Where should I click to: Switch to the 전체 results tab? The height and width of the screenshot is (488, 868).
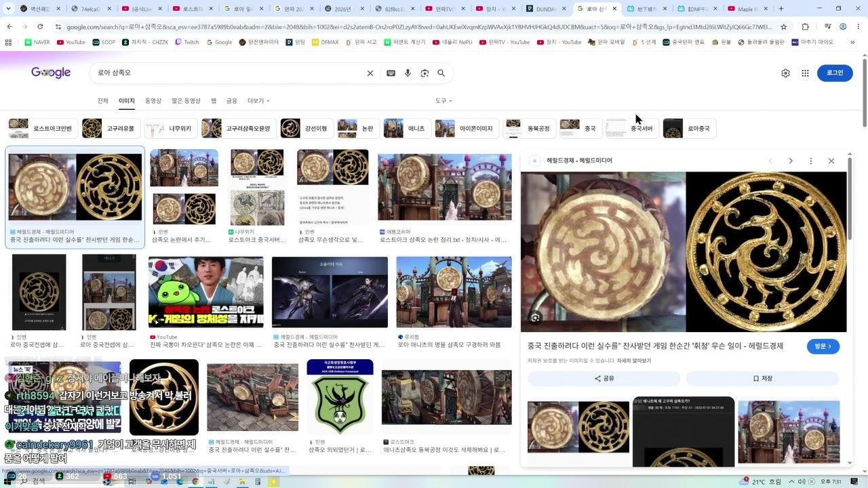(103, 101)
